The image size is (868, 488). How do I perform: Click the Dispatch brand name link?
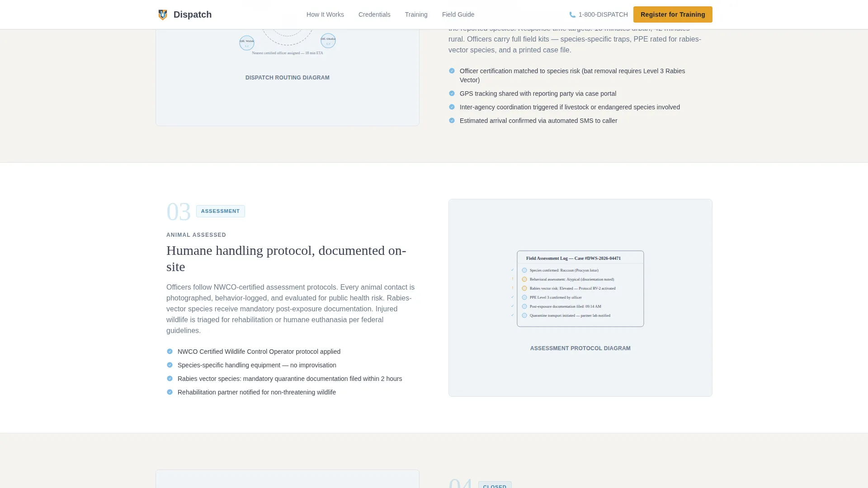point(193,14)
